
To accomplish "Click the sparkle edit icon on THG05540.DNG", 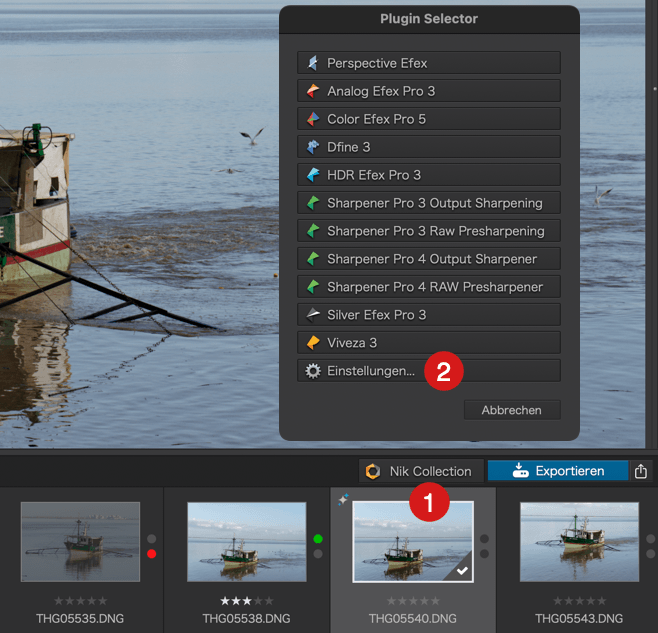I will (343, 499).
